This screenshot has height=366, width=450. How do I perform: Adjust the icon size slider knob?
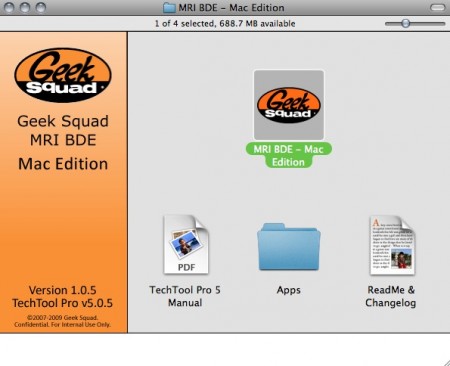(x=405, y=23)
